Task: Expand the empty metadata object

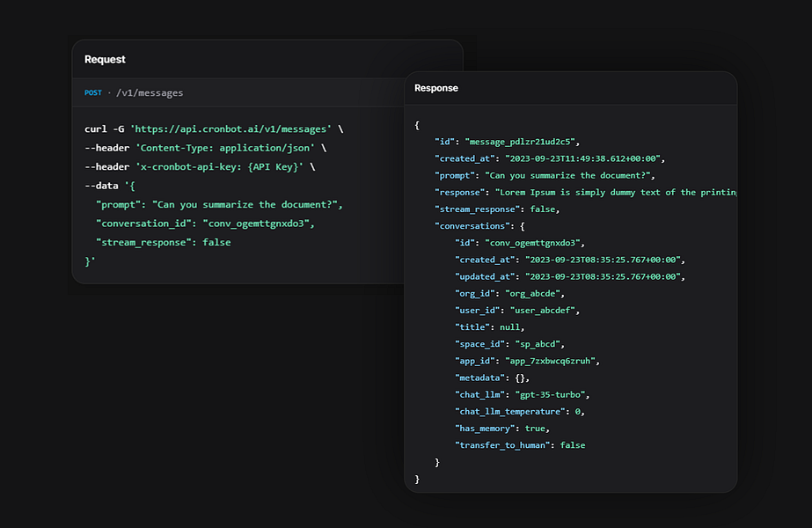Action: click(x=522, y=378)
